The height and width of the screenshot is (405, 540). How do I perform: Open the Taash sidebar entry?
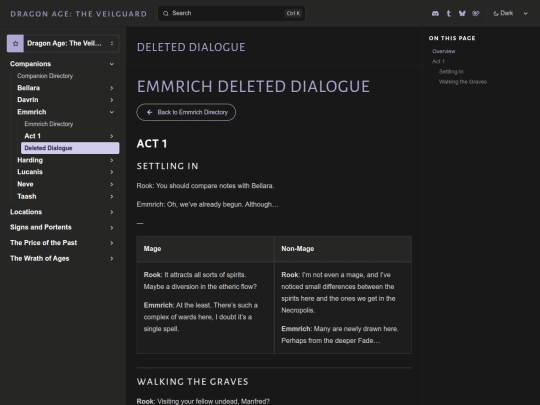point(27,196)
